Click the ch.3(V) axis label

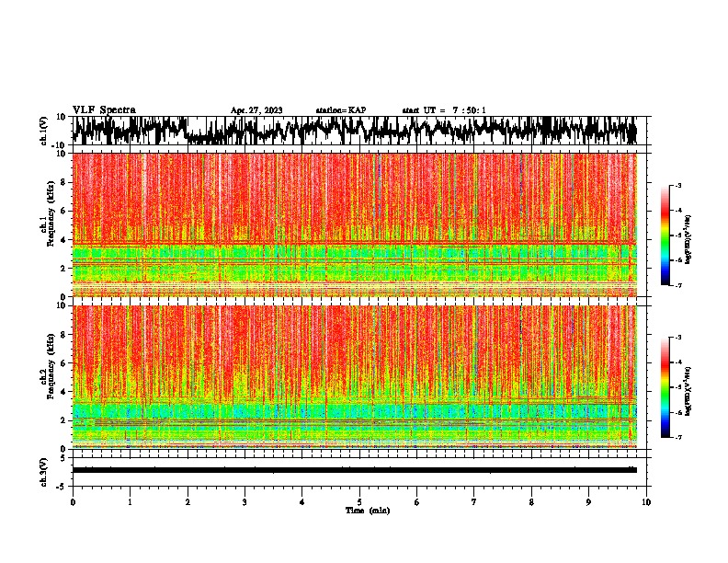pyautogui.click(x=44, y=472)
